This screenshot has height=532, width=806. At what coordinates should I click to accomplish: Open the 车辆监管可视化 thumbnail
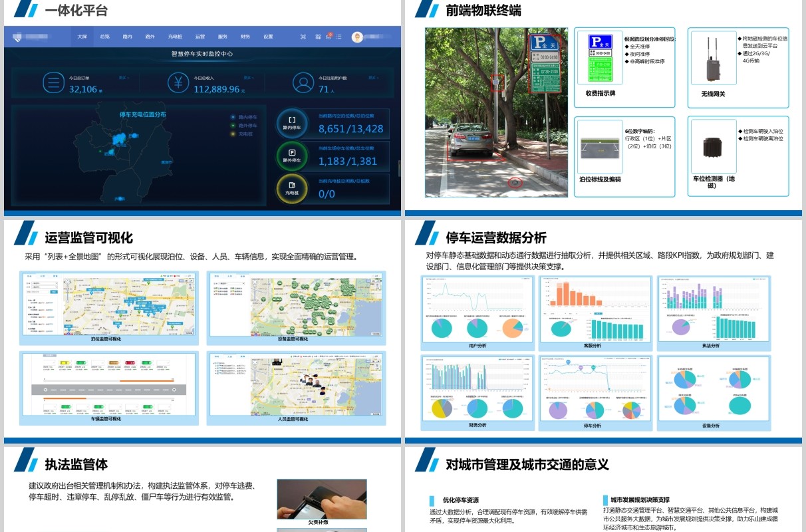[x=110, y=385]
